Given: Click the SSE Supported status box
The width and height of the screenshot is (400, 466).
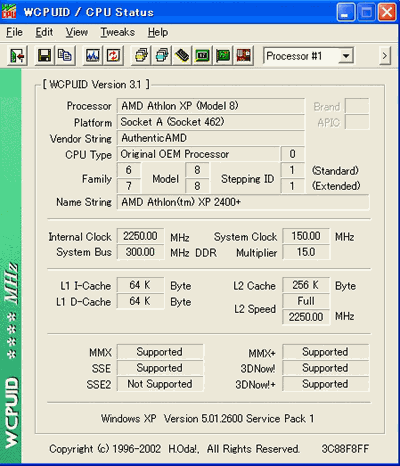Looking at the screenshot, I should coord(160,368).
